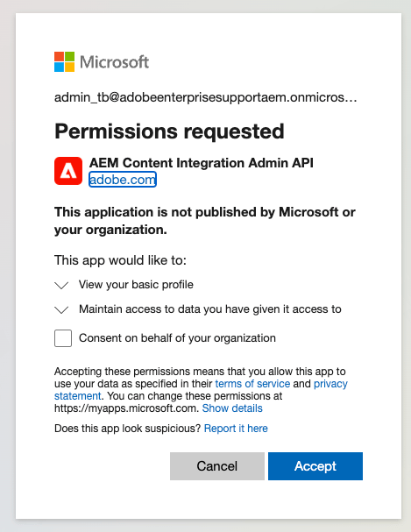Click the Consent on behalf of your organization label

tap(177, 338)
